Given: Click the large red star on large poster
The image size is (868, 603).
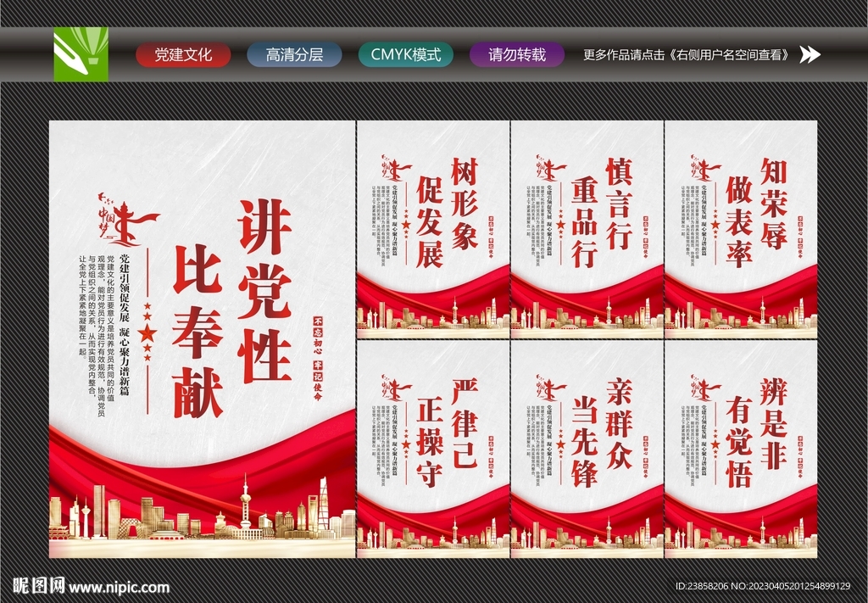Looking at the screenshot, I should [147, 332].
